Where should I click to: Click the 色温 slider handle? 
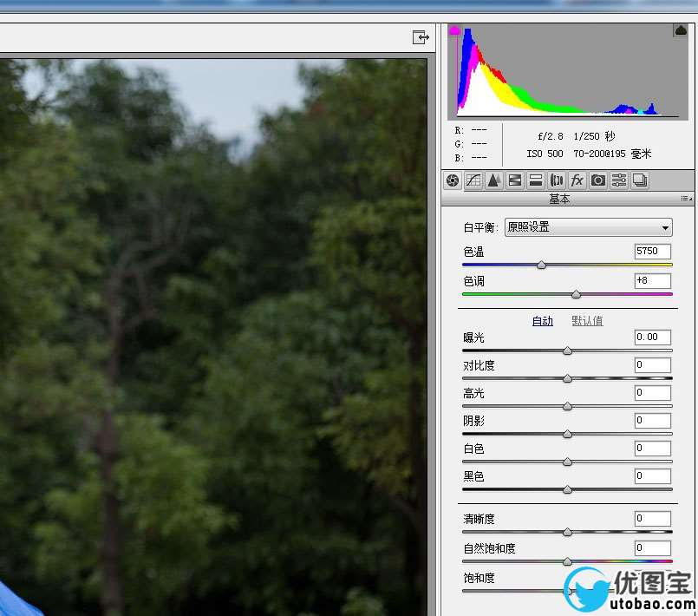click(x=541, y=265)
